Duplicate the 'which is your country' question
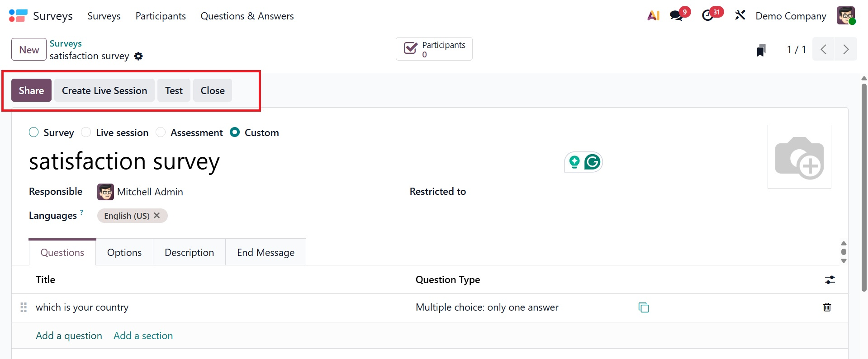This screenshot has width=868, height=359. point(643,307)
